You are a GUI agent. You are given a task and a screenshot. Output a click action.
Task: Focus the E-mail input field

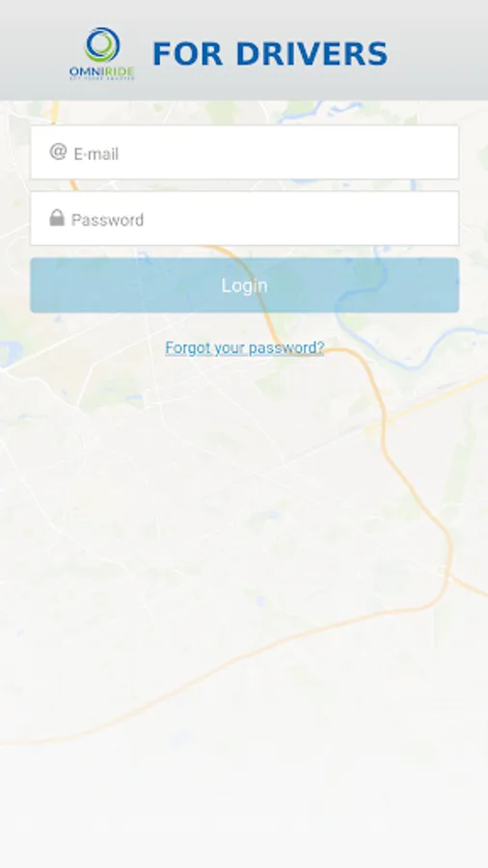[x=245, y=152]
